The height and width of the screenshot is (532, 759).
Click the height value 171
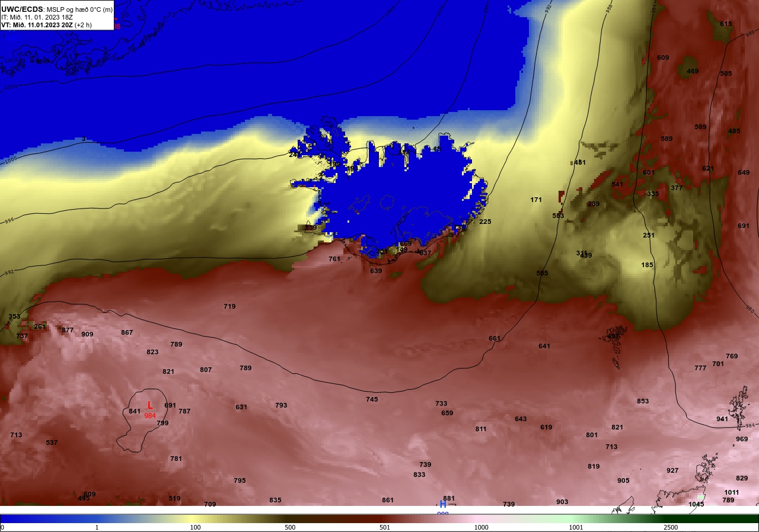pos(536,200)
